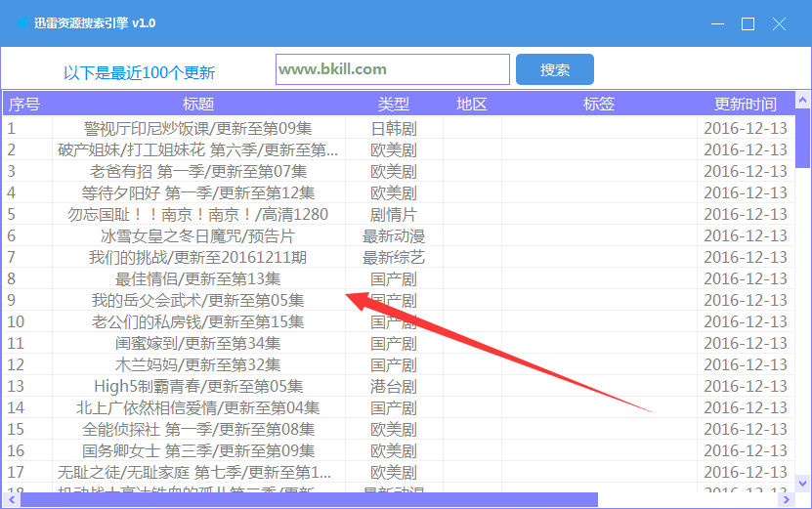Close the 迅雷资源搜索引擎 window
The image size is (812, 509).
779,23
